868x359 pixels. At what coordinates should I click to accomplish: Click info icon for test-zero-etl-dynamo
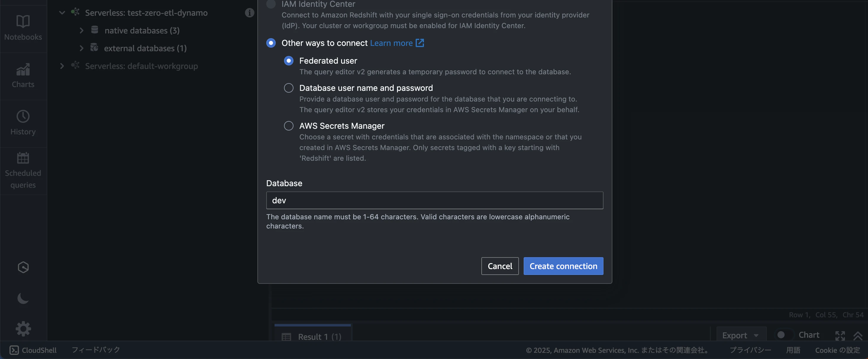coord(249,12)
